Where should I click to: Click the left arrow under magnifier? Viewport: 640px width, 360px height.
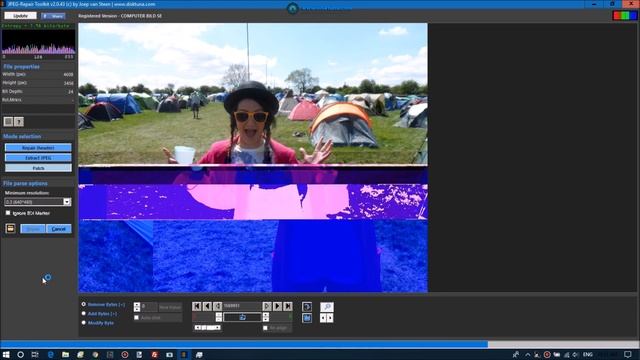click(x=323, y=318)
